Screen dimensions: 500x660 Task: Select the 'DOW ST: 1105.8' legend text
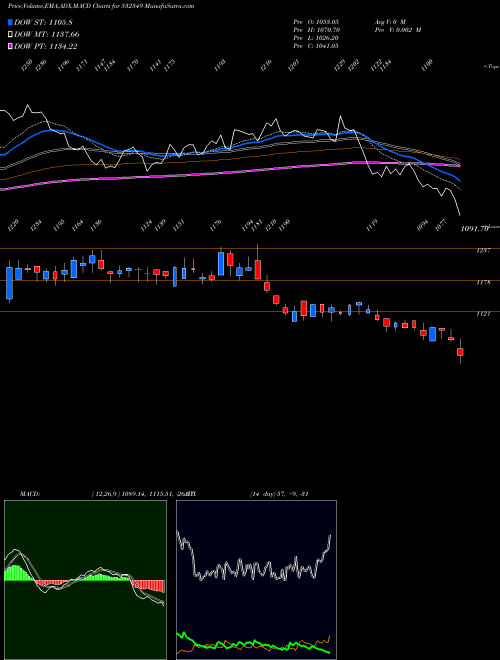pos(43,22)
